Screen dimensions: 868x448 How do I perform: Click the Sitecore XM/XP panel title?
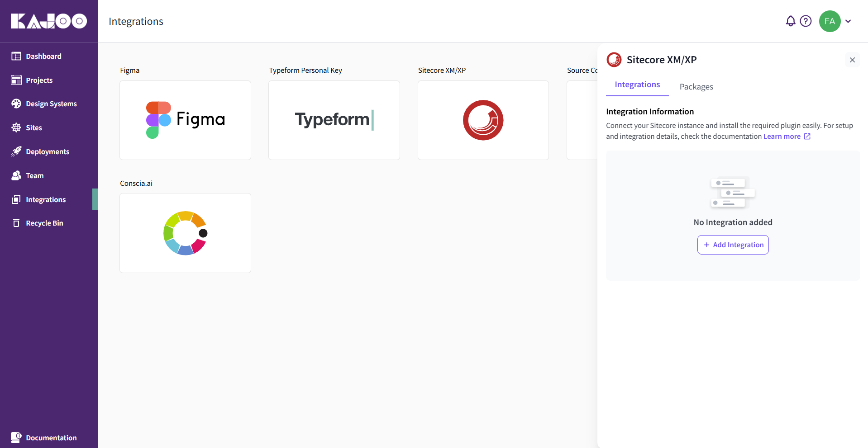(x=661, y=60)
